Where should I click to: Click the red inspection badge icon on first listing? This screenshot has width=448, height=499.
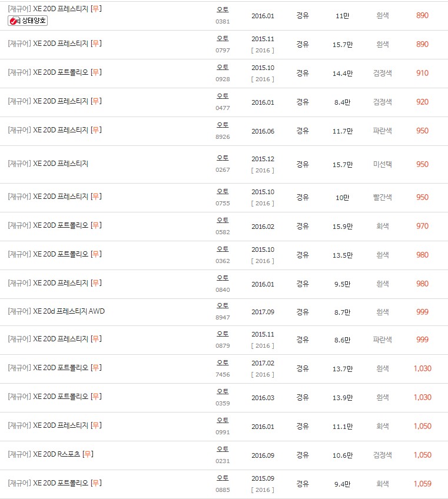point(15,20)
